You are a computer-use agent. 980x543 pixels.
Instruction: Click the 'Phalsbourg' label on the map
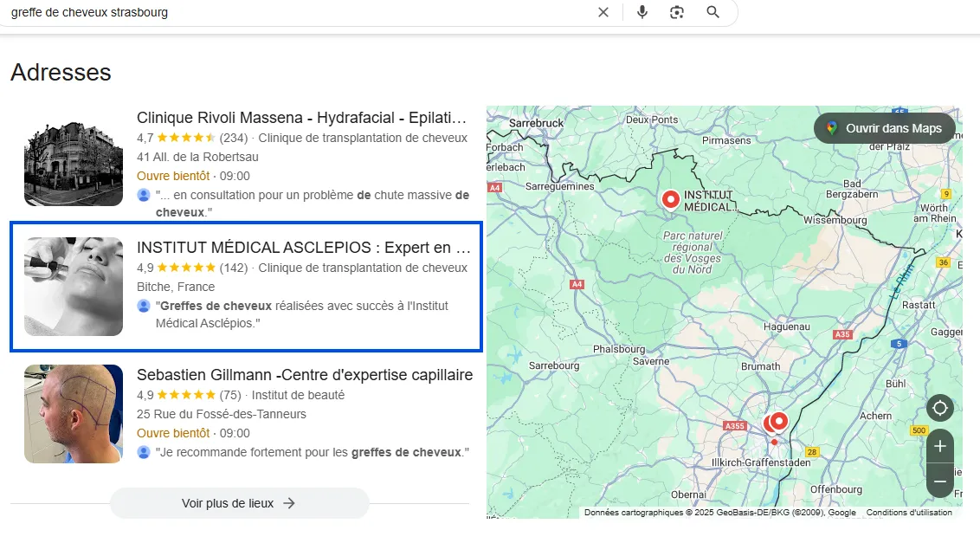pos(619,349)
